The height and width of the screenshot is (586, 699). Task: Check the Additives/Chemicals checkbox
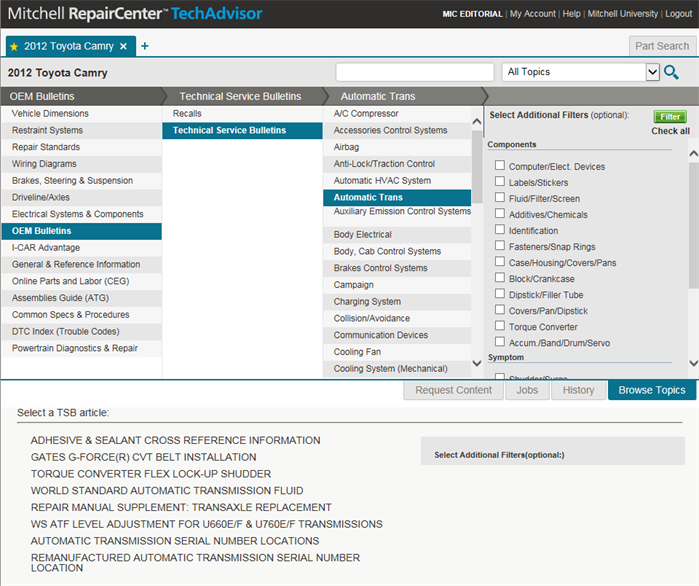click(x=500, y=213)
